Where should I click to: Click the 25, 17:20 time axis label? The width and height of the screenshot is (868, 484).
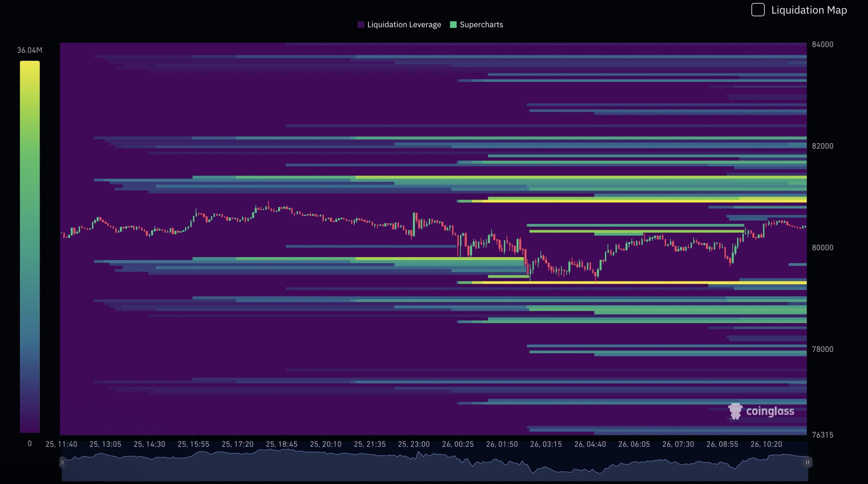click(x=238, y=444)
